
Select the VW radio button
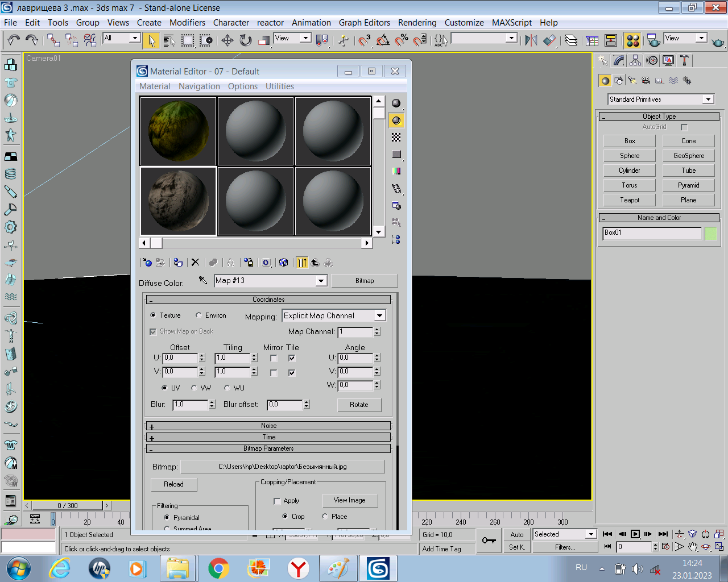(x=194, y=388)
